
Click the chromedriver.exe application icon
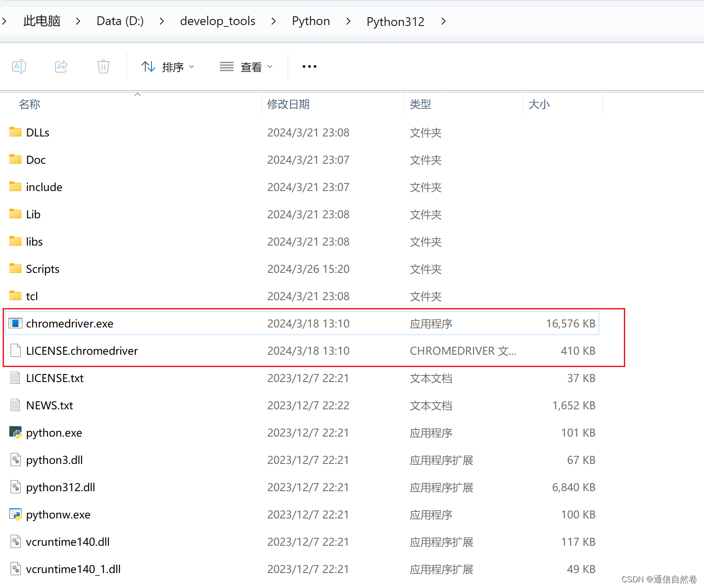pos(15,323)
